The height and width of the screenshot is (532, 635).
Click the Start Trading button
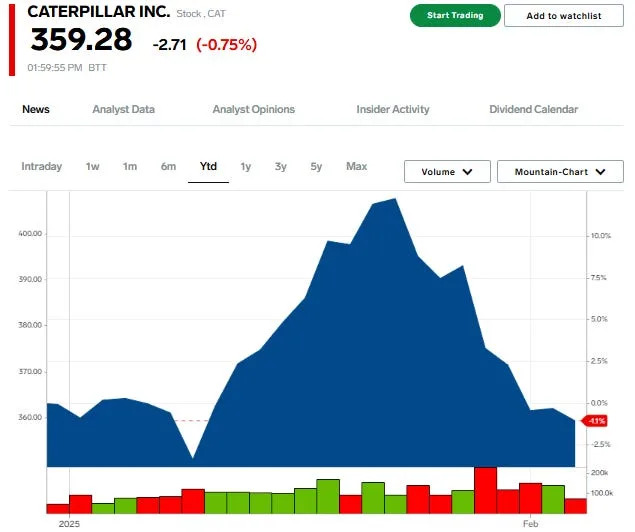(455, 16)
